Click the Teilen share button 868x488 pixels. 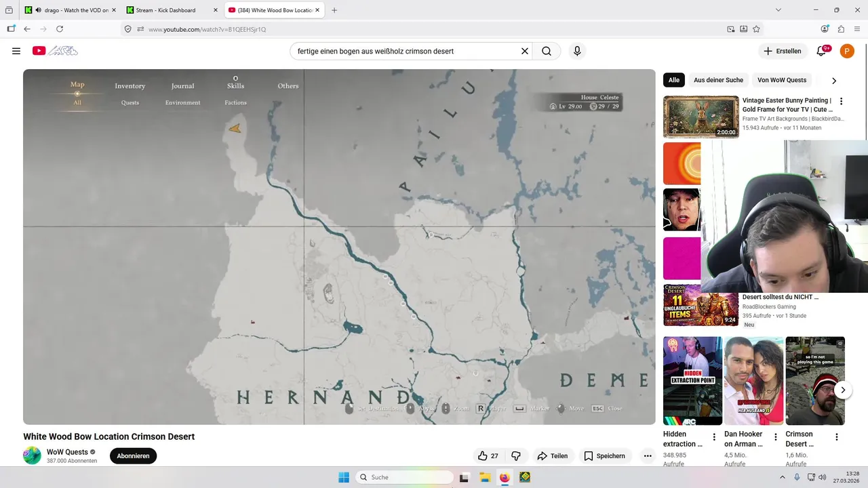(553, 456)
